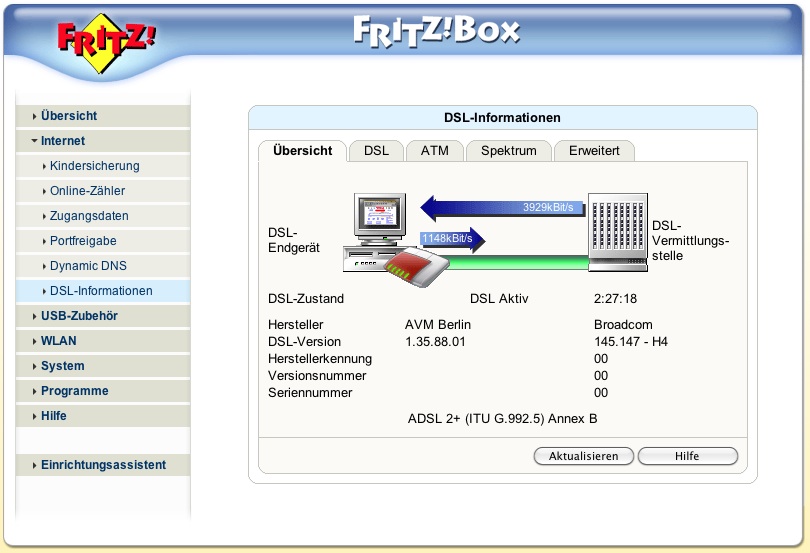Open the Internet sidebar menu
The width and height of the screenshot is (810, 553).
(103, 141)
